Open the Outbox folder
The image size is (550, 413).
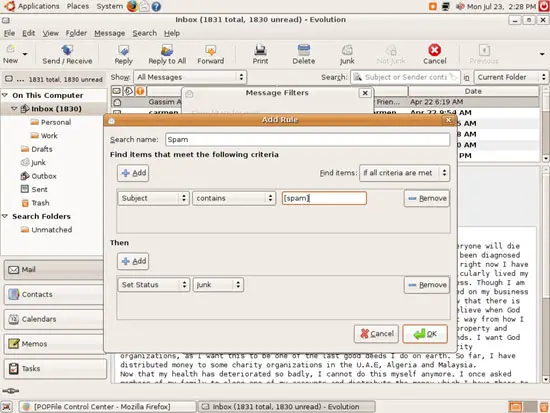click(39, 176)
